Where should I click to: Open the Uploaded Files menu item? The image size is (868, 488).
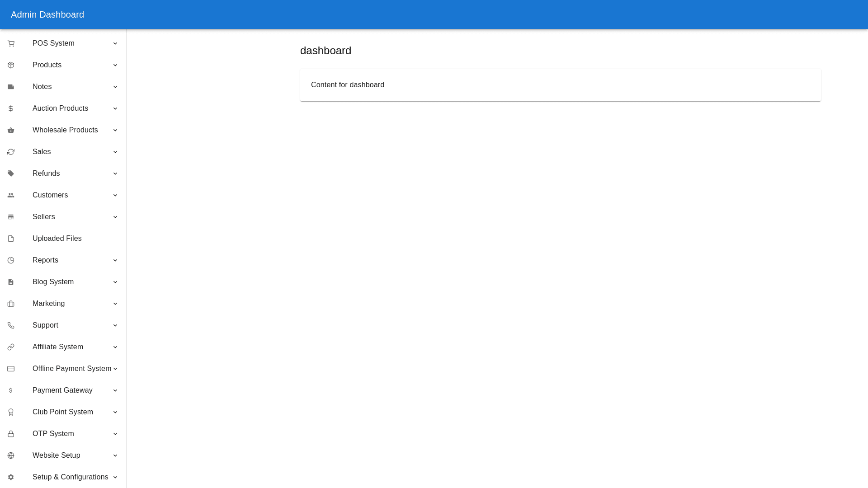tap(57, 239)
